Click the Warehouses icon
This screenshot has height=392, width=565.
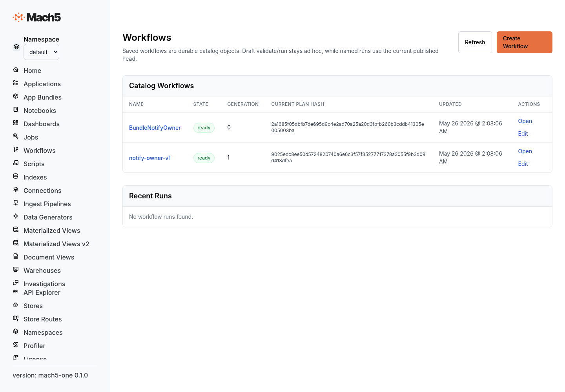[x=16, y=270]
